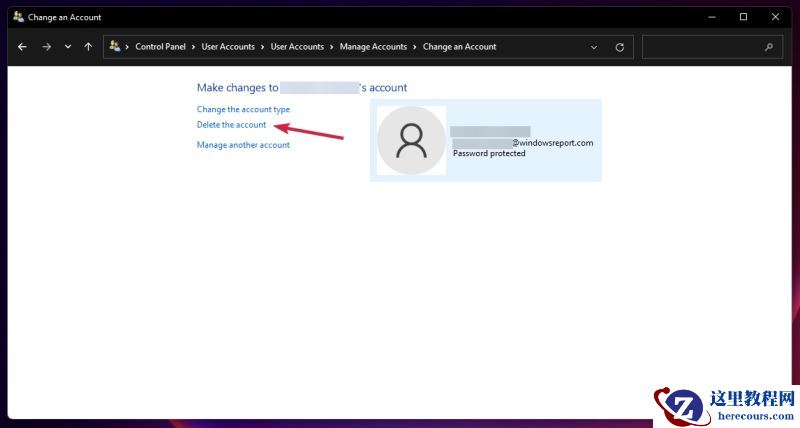Expand the address bar history dropdown

click(x=594, y=47)
